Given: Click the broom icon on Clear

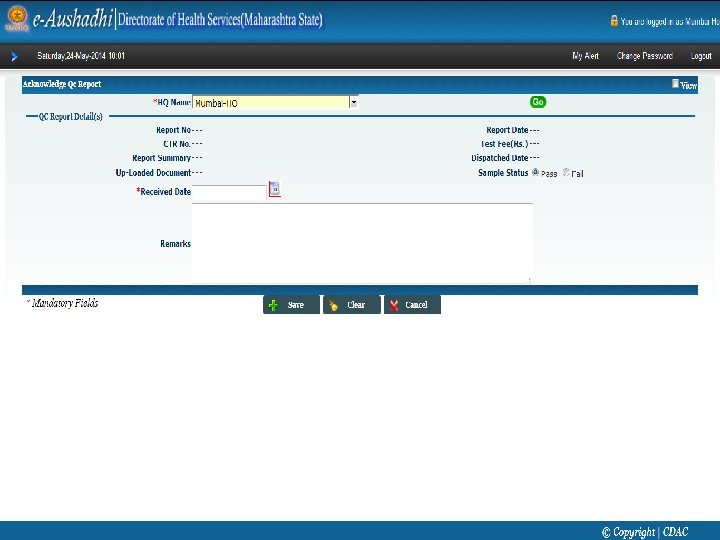Looking at the screenshot, I should pyautogui.click(x=334, y=305).
